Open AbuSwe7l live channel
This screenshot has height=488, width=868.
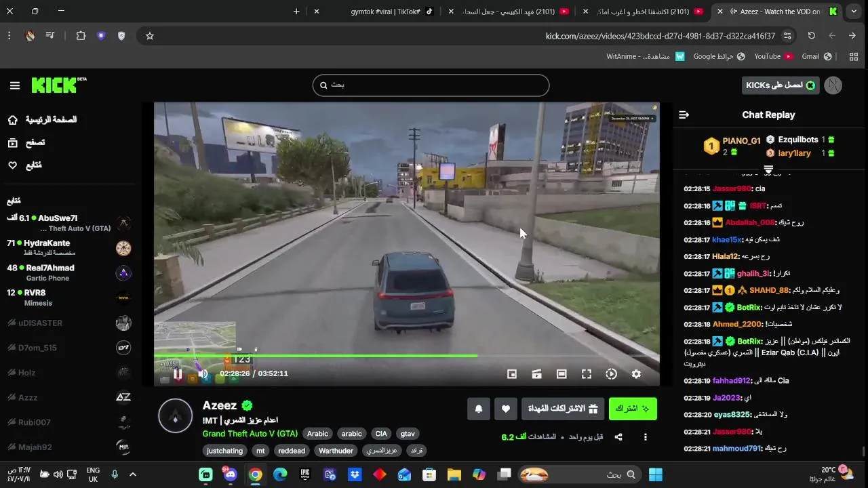tap(68, 222)
